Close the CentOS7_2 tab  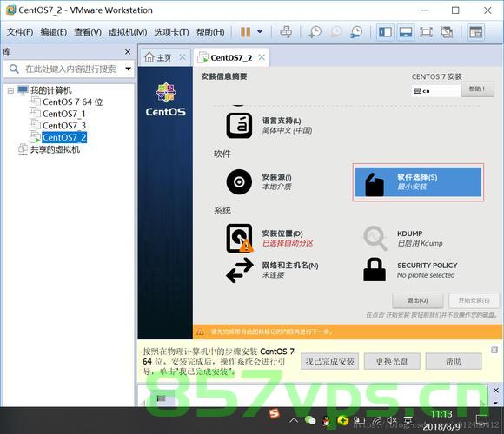(262, 57)
